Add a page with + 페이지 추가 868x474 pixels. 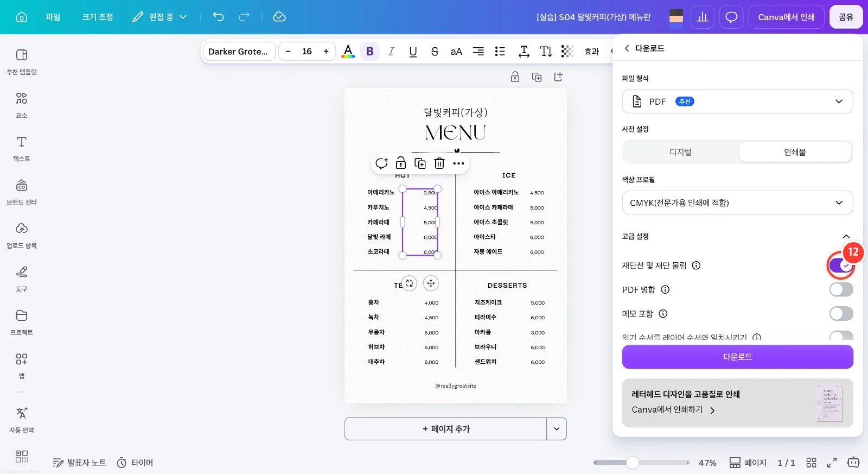(x=445, y=429)
